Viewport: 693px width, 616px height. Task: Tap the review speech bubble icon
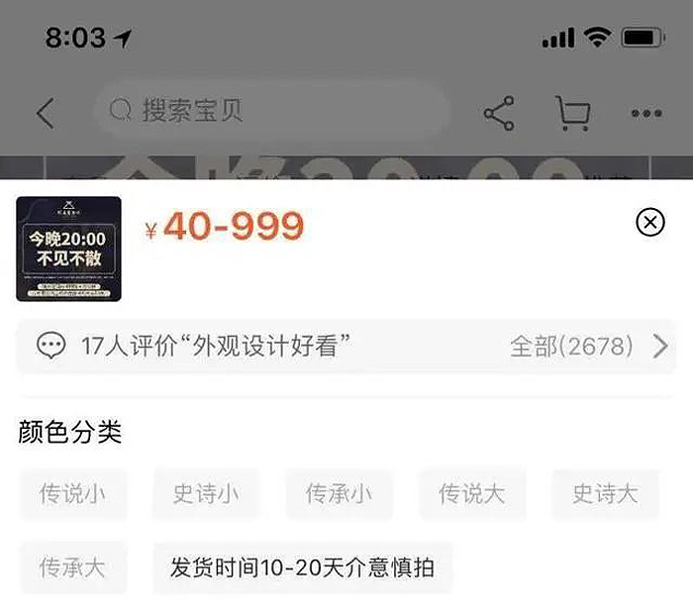(x=50, y=346)
